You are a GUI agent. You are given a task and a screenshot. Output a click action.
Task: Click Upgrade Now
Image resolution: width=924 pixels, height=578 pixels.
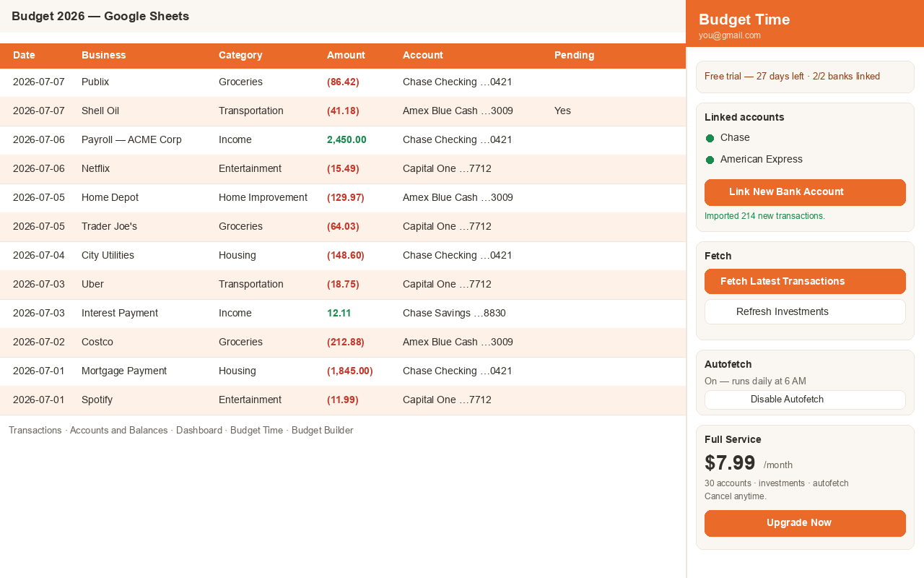pyautogui.click(x=805, y=523)
